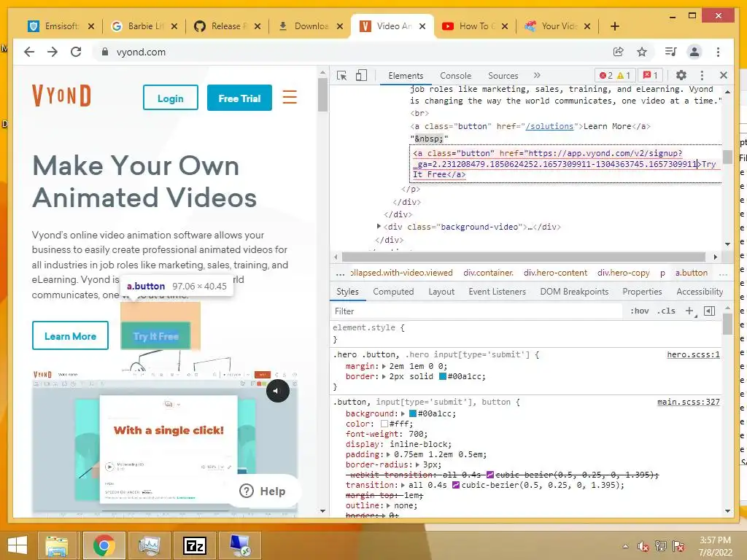The image size is (747, 560).
Task: Expand the outline shorthand property
Action: coord(389,505)
